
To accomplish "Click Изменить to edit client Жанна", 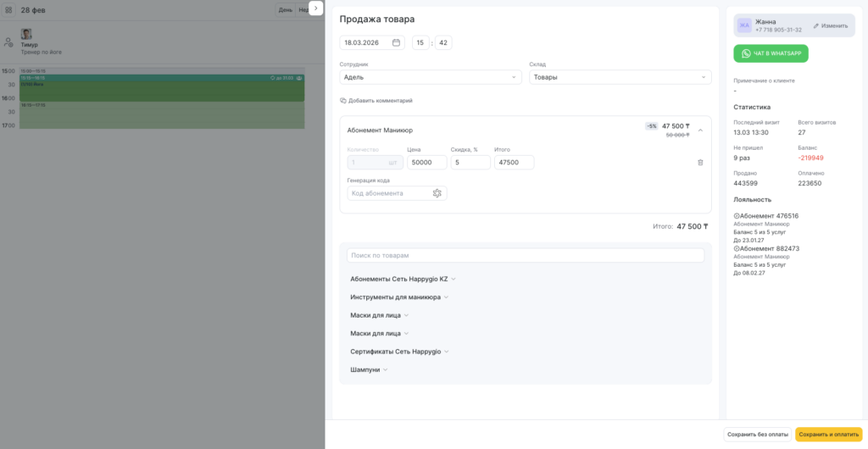I will point(830,25).
